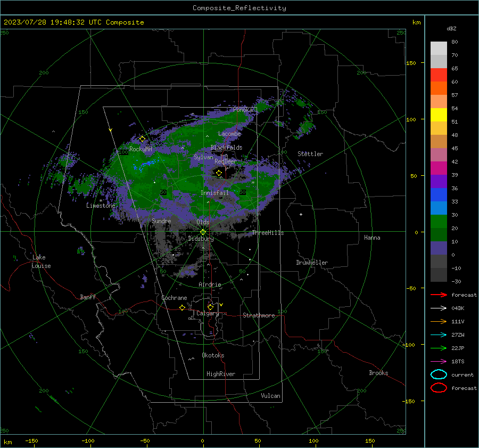Click the dBZ legend heading
The width and height of the screenshot is (479, 448).
pyautogui.click(x=451, y=28)
